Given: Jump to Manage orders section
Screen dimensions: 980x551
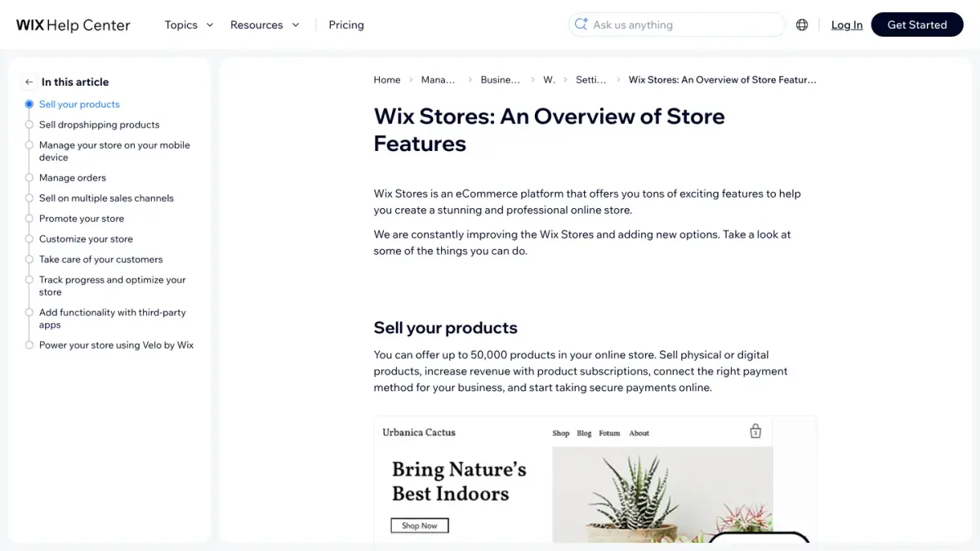Looking at the screenshot, I should [73, 178].
